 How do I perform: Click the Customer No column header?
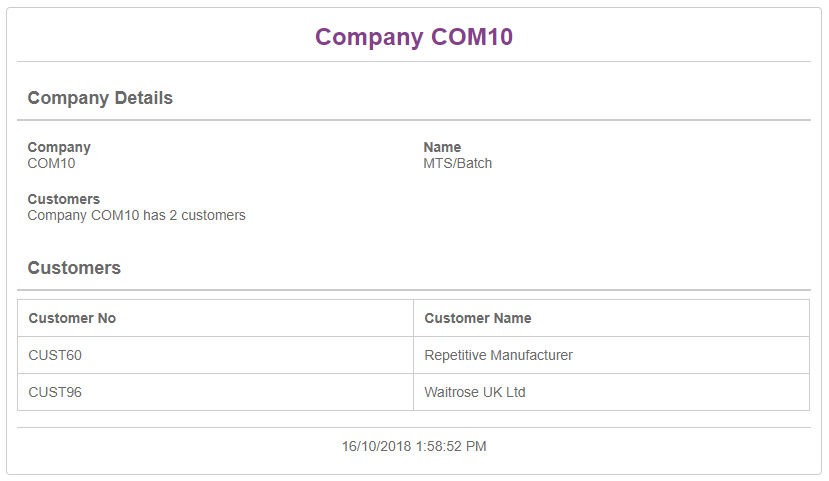[x=72, y=318]
